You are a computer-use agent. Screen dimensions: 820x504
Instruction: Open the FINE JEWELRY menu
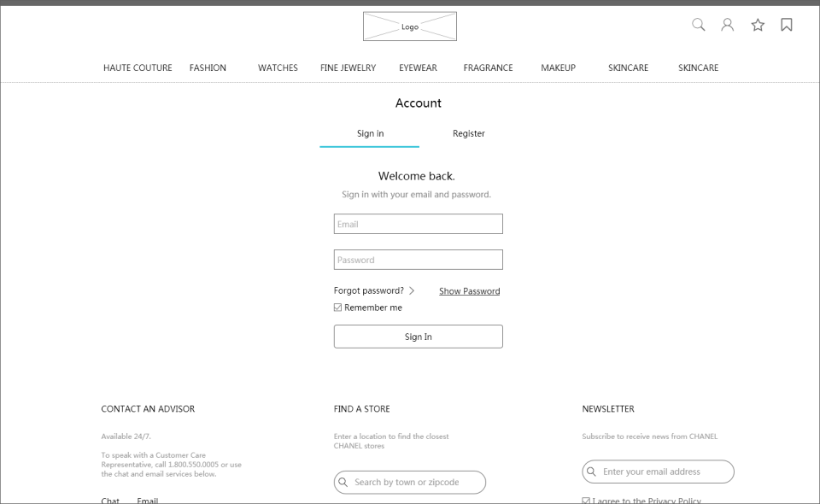(x=348, y=67)
